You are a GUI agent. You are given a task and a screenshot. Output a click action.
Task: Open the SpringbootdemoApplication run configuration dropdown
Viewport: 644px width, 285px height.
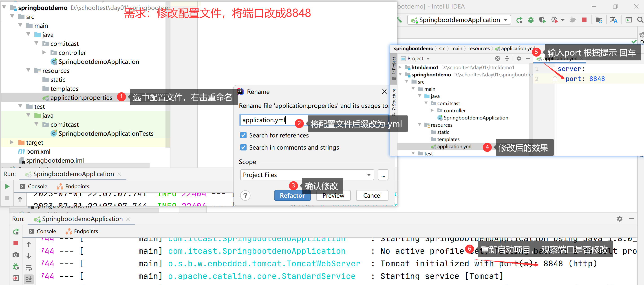pyautogui.click(x=459, y=20)
